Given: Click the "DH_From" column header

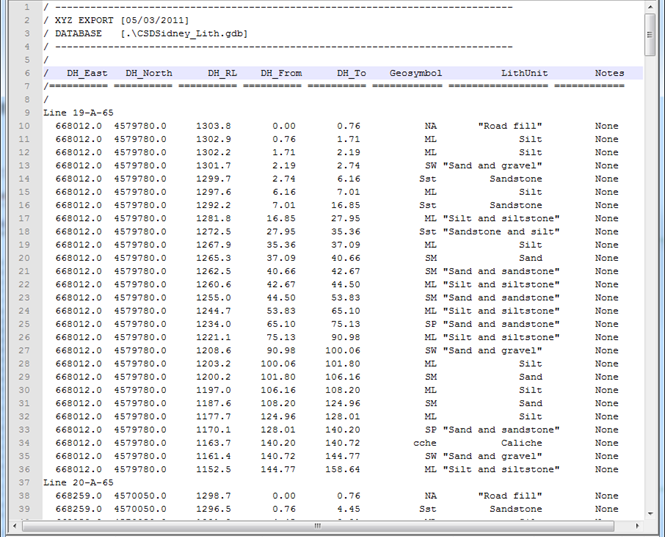Looking at the screenshot, I should point(281,73).
